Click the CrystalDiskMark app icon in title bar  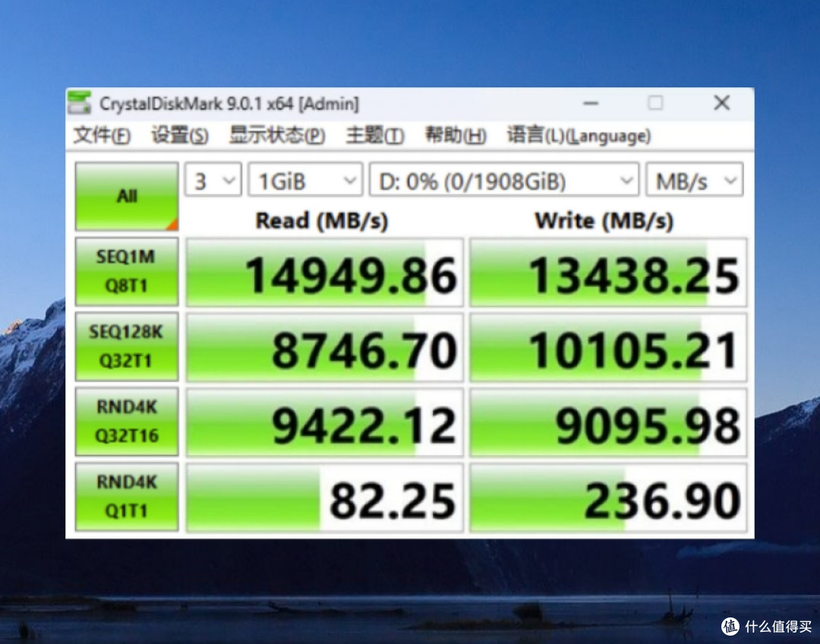[80, 103]
